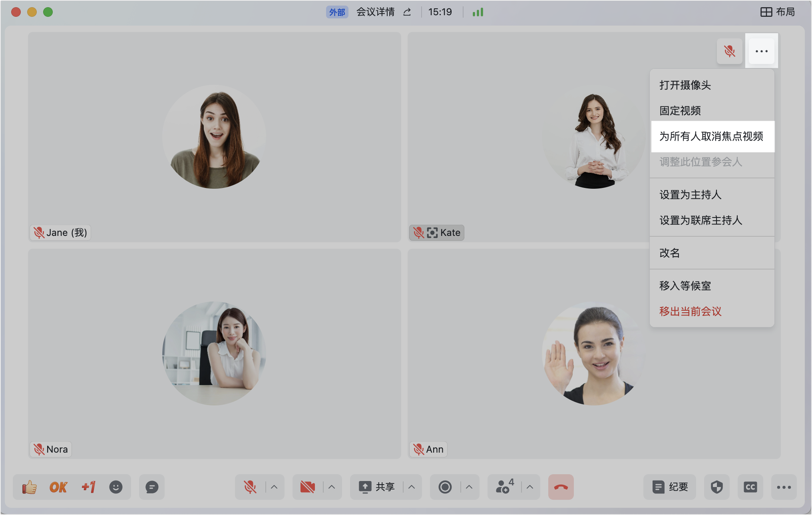Screen dimensions: 812x515
Task: Toggle my microphone in bottom toolbar
Action: (x=250, y=487)
